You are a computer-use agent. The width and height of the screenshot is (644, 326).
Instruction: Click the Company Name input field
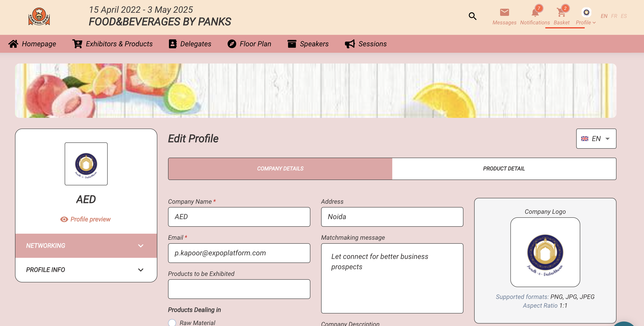click(x=239, y=217)
